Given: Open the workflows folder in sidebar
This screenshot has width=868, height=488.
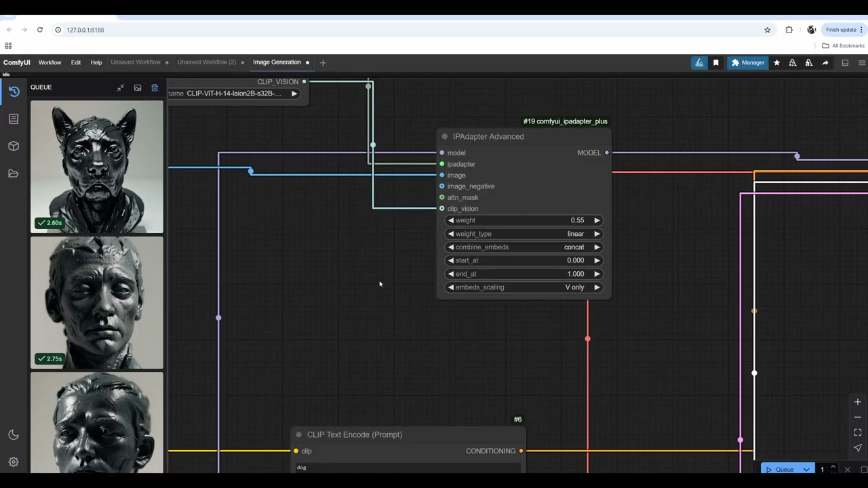Looking at the screenshot, I should pyautogui.click(x=14, y=174).
